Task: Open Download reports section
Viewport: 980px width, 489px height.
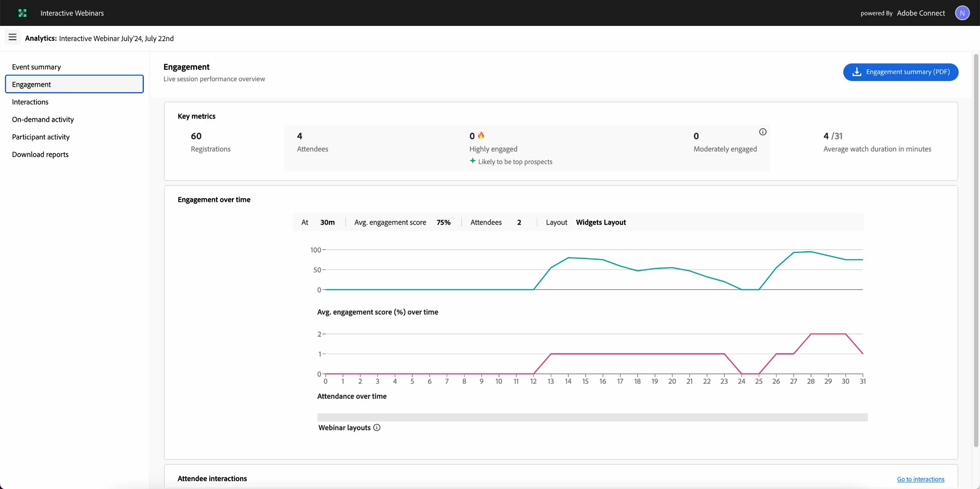Action: 40,155
